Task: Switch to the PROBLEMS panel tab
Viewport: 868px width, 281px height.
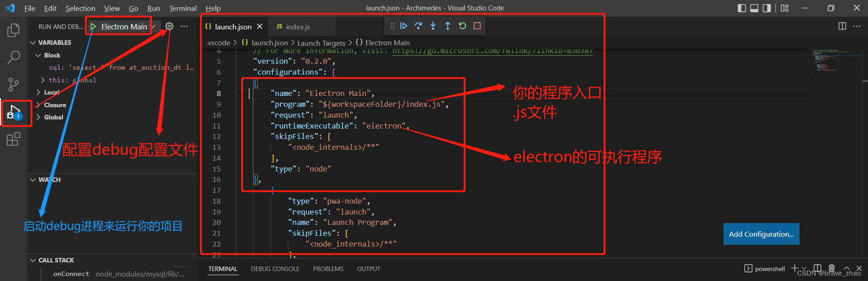Action: coord(328,269)
